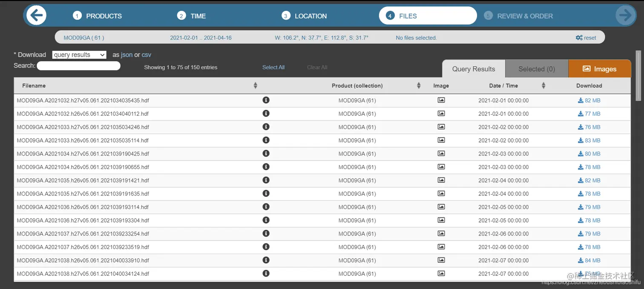Select date cell 2021-02-06 for h26v05 file
644x289 pixels.
[503, 247]
